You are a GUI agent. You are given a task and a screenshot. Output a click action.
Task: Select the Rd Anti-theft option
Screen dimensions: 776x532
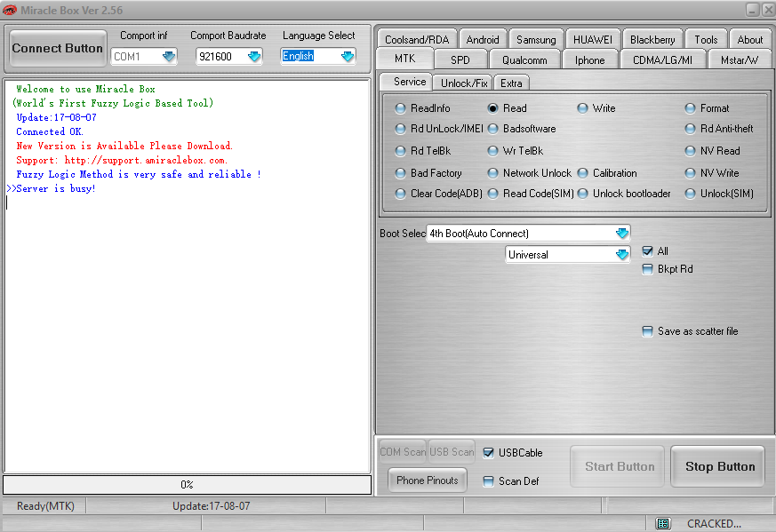tap(719, 129)
